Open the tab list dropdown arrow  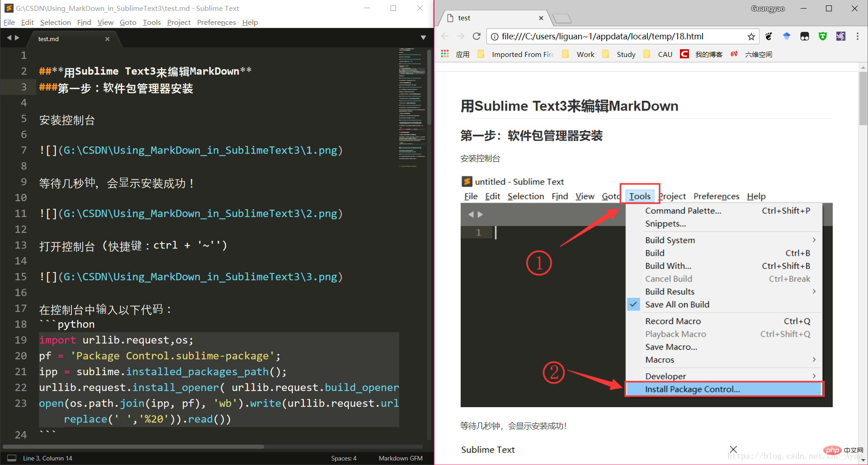pyautogui.click(x=423, y=38)
